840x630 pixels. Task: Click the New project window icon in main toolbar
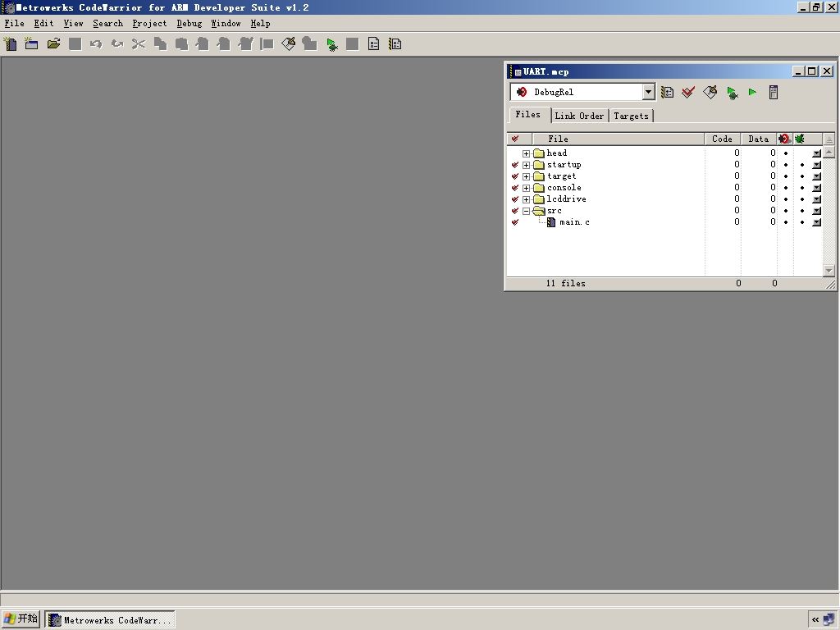click(x=32, y=44)
